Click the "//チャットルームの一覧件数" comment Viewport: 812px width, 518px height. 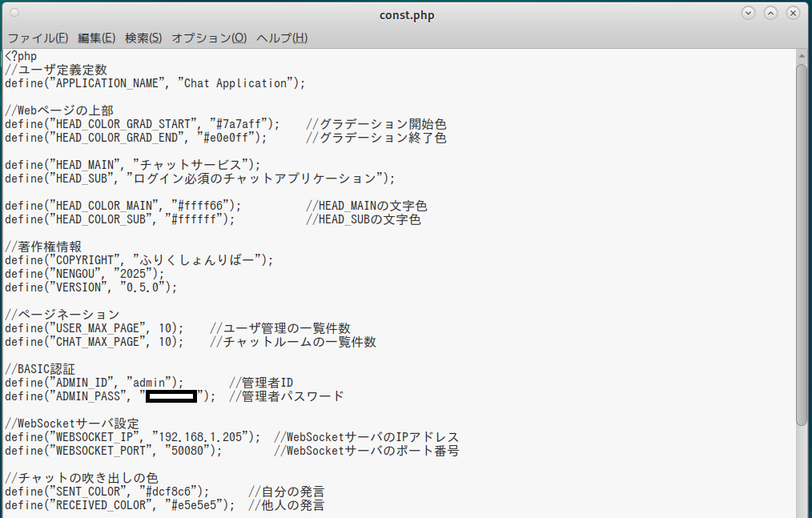(293, 342)
